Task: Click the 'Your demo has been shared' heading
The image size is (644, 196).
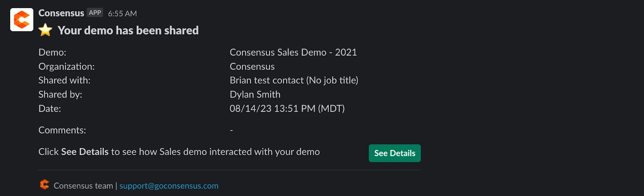Action: [128, 31]
